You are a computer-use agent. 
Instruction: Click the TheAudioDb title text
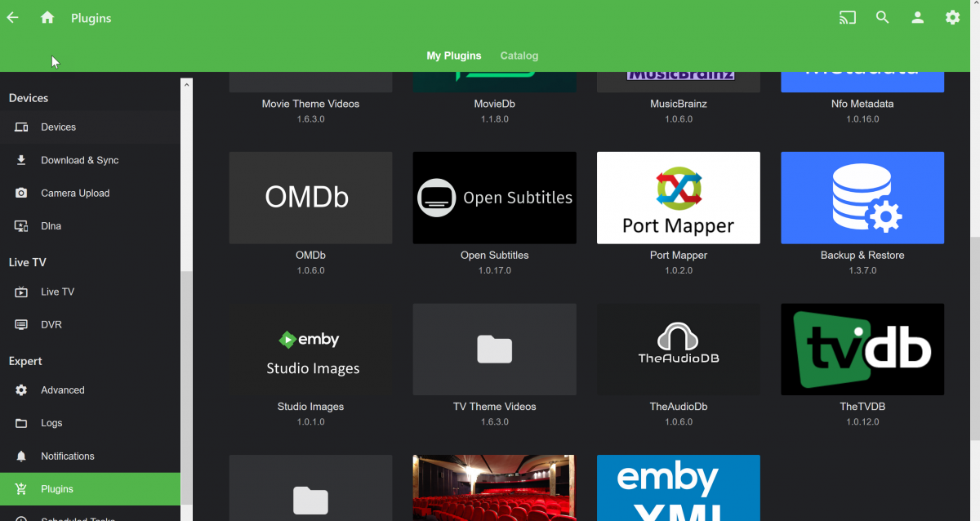[x=679, y=407]
